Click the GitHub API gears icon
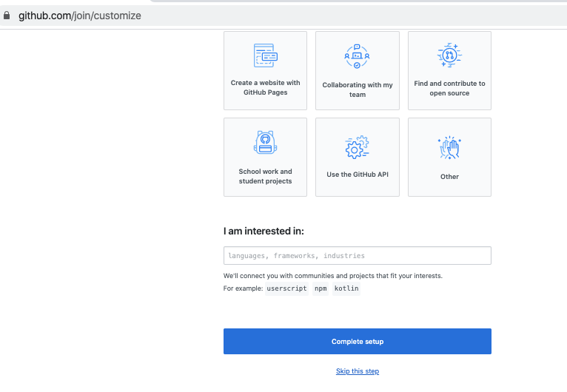567x392 pixels. [357, 147]
